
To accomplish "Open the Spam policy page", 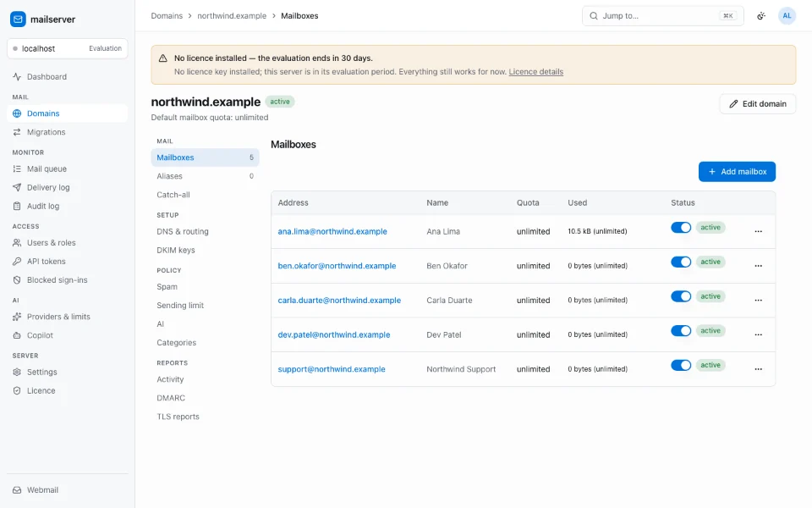I will (x=205, y=287).
